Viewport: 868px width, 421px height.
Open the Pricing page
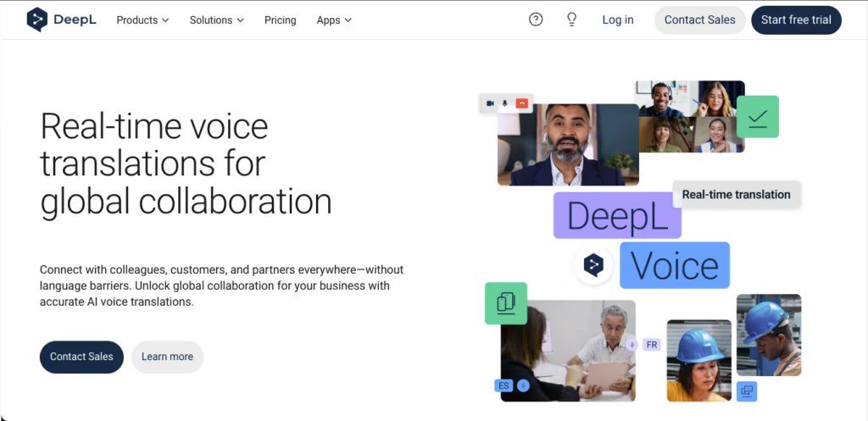280,19
